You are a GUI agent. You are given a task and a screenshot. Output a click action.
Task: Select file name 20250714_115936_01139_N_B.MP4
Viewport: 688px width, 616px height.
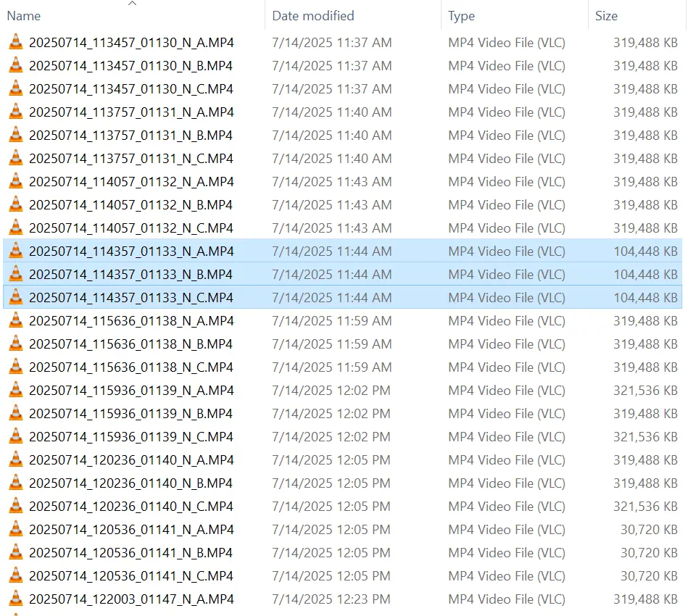(130, 414)
